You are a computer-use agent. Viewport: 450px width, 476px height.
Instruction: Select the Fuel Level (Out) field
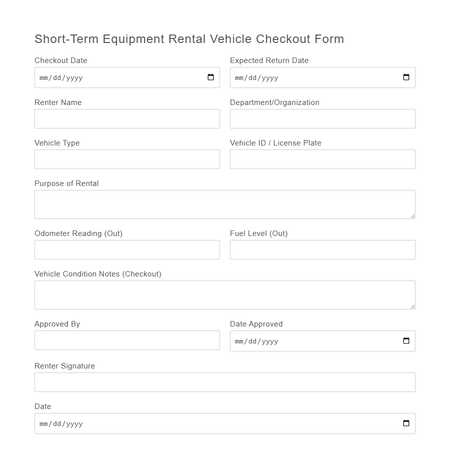(322, 249)
